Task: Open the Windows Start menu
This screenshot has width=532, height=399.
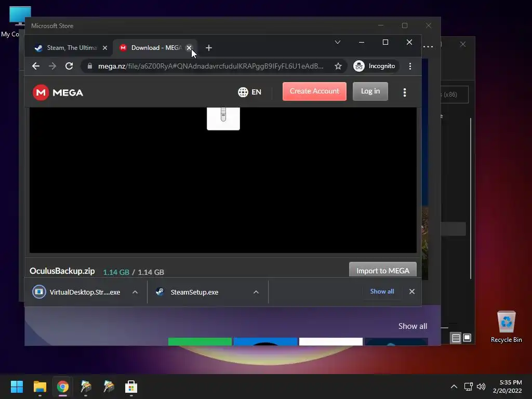Action: [17, 387]
